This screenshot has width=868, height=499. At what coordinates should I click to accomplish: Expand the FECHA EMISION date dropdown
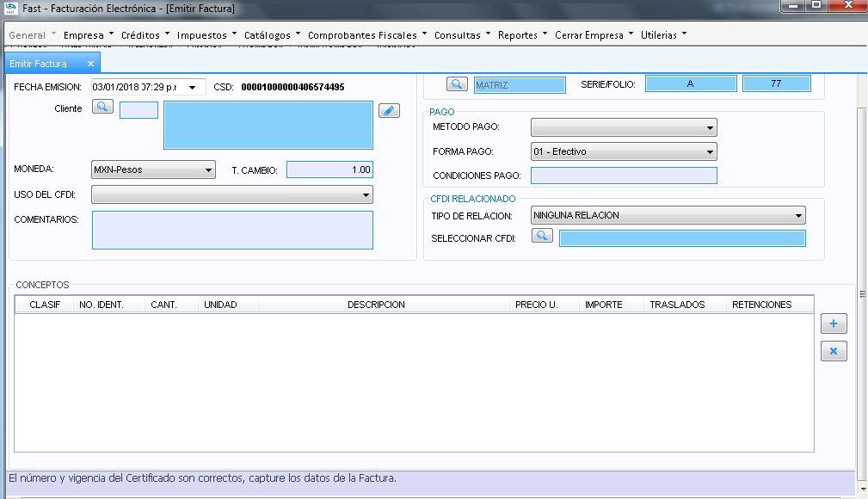192,87
